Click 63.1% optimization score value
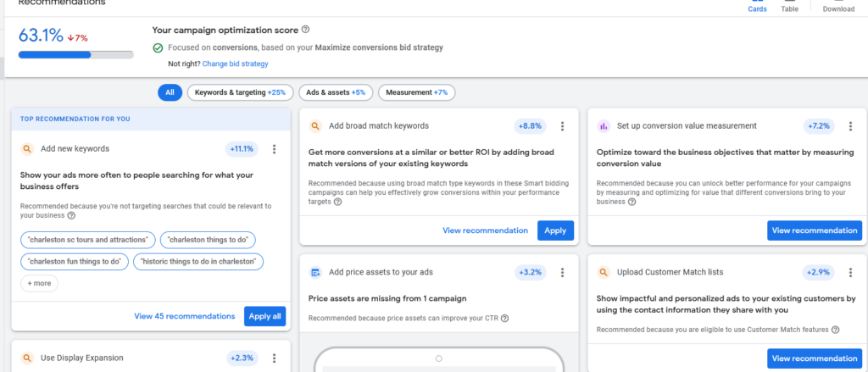The height and width of the screenshot is (372, 868). pos(41,36)
